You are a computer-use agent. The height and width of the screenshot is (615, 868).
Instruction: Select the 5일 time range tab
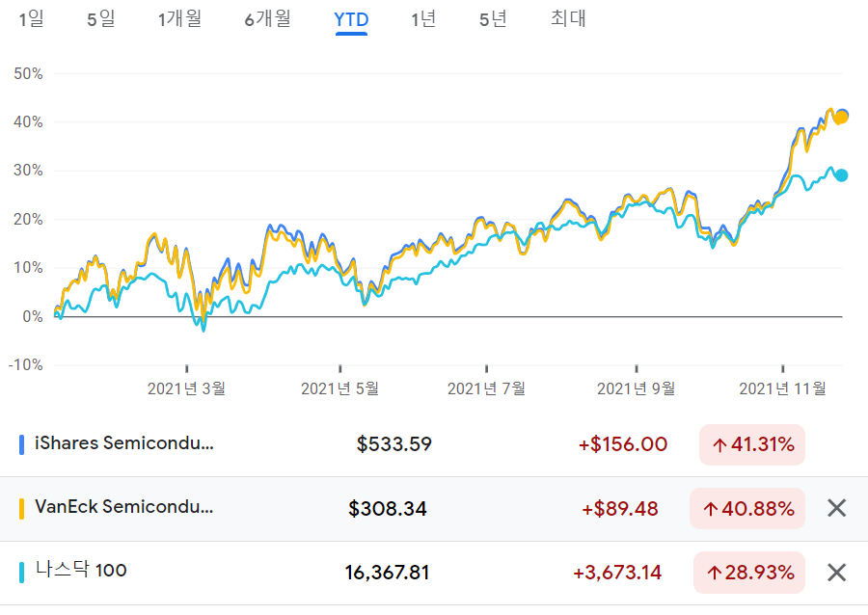[x=100, y=19]
